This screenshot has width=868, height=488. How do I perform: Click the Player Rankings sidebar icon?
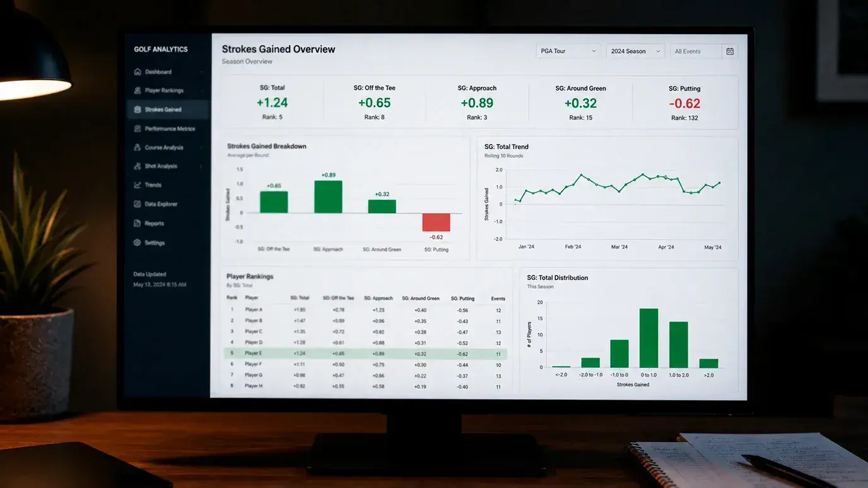[138, 91]
